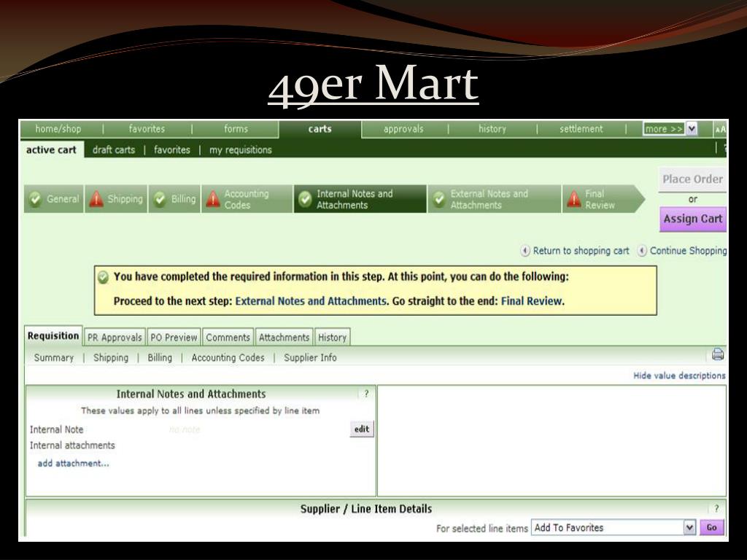Click Return to shopping cart link
Image resolution: width=747 pixels, height=560 pixels.
tap(581, 251)
